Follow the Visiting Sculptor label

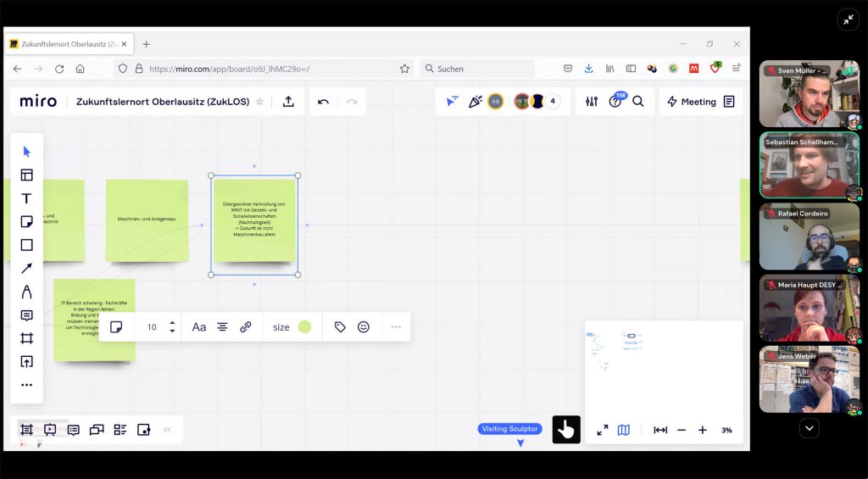509,429
